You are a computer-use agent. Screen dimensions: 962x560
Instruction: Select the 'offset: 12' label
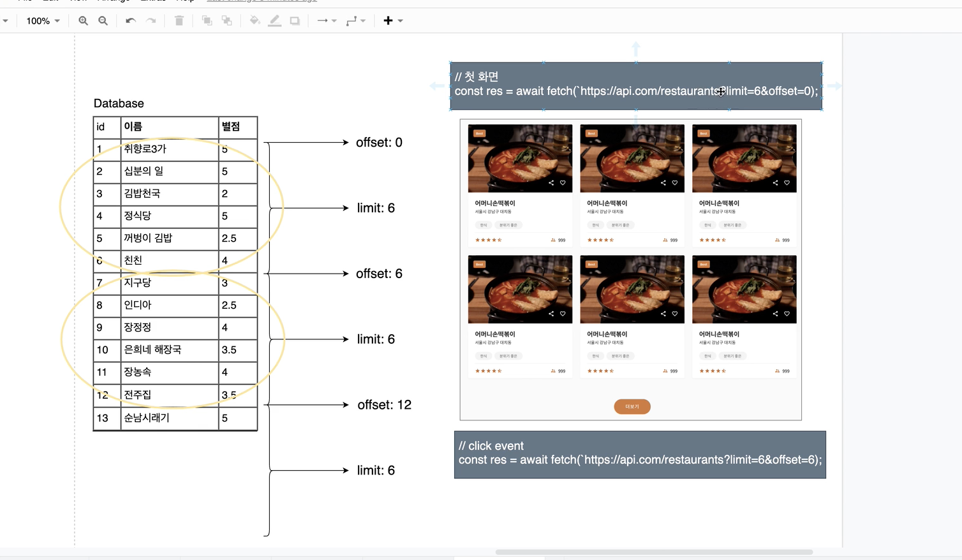pos(384,405)
